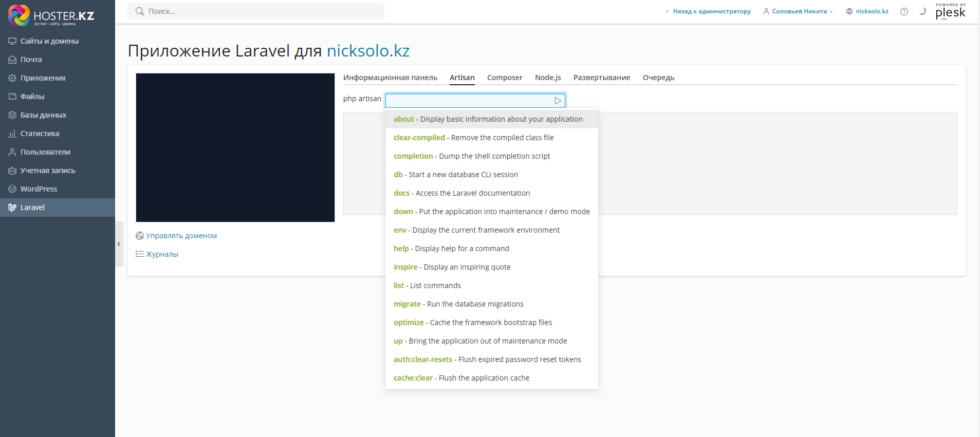Open Почта mail section
The image size is (980, 437).
(x=31, y=60)
